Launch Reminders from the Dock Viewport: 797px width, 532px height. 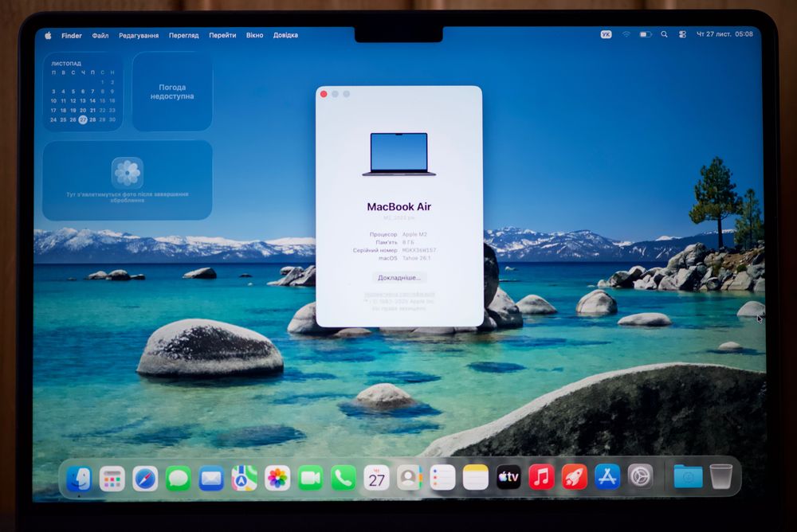(x=442, y=478)
